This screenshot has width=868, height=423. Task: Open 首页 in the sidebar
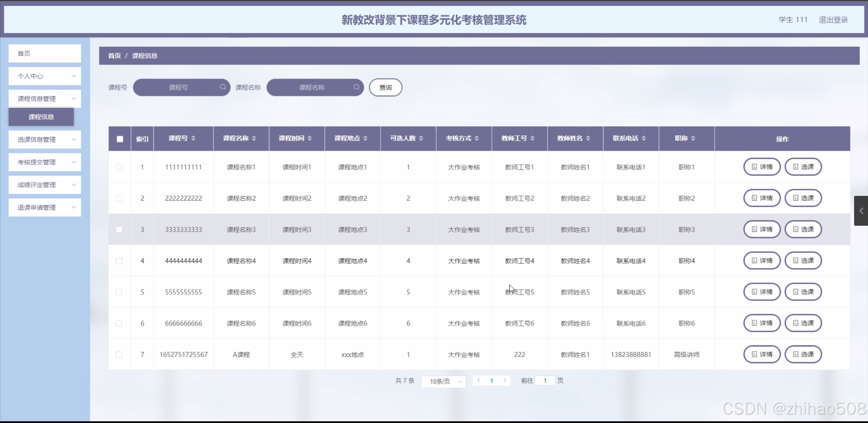(x=45, y=53)
